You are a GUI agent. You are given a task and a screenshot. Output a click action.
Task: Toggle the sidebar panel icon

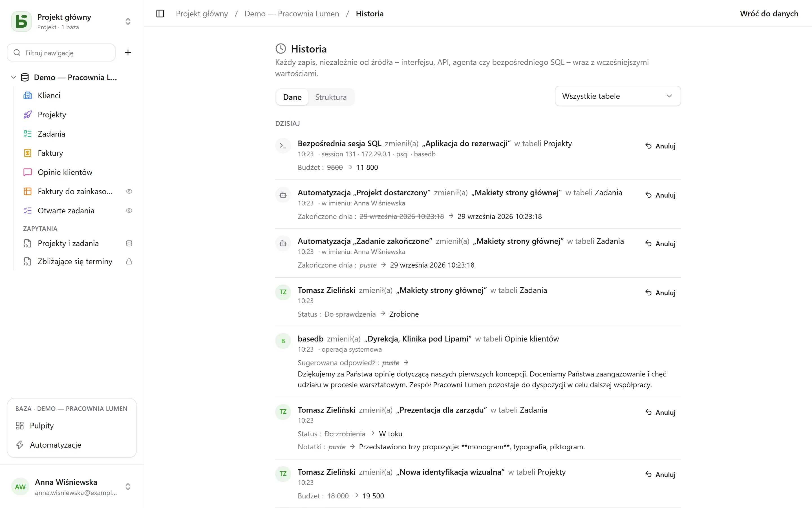point(160,14)
